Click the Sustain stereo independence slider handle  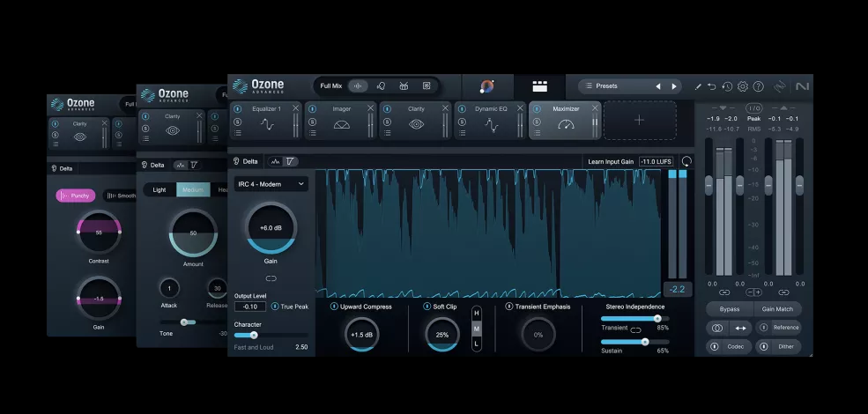[645, 342]
